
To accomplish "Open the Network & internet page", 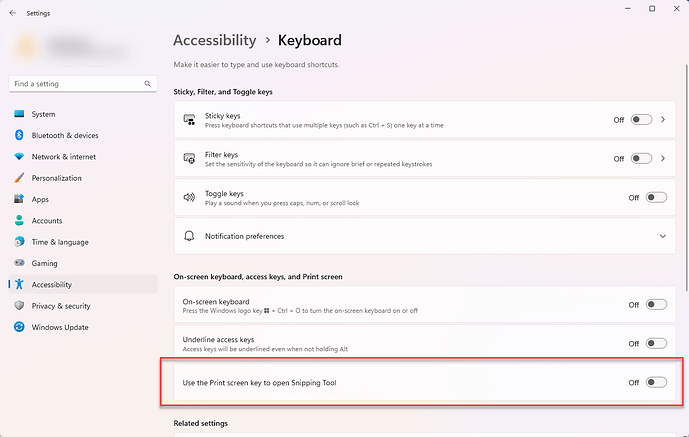I will point(63,157).
